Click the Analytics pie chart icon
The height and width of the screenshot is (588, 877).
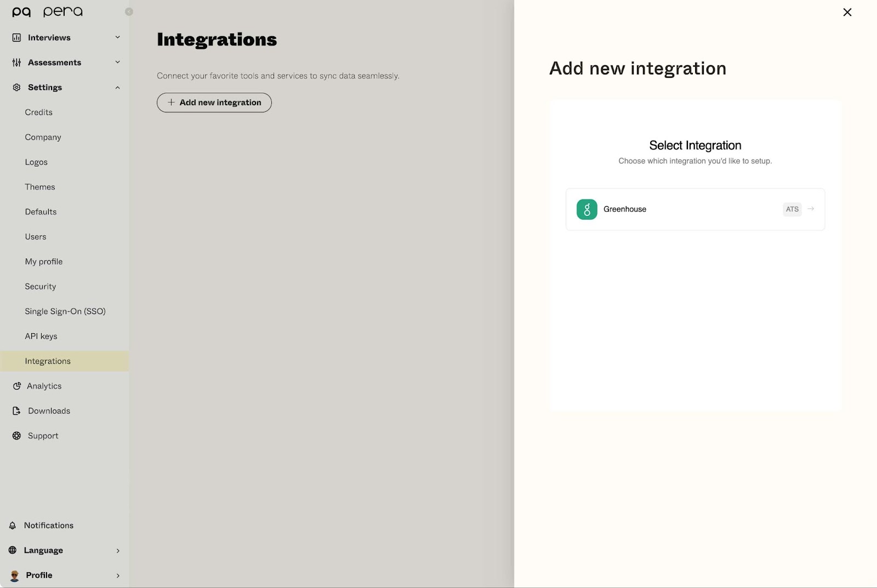[x=17, y=386]
